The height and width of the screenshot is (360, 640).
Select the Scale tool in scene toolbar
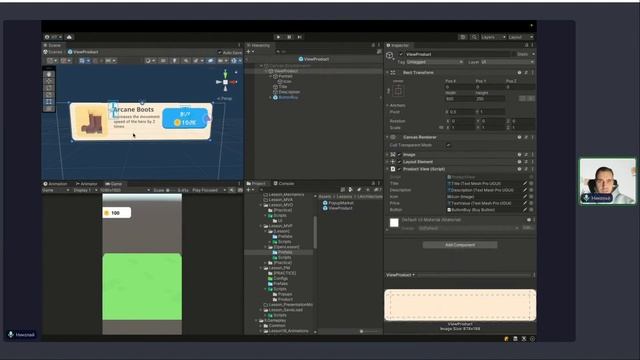pyautogui.click(x=49, y=95)
